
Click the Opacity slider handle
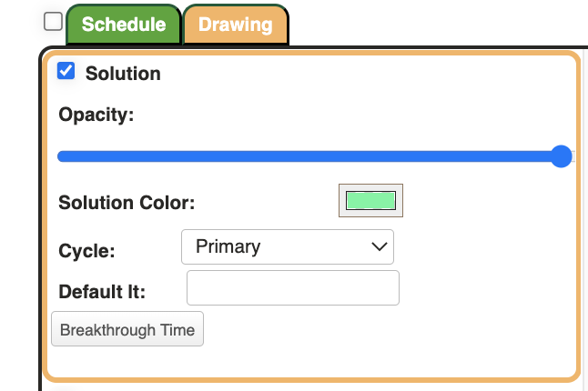coord(562,156)
